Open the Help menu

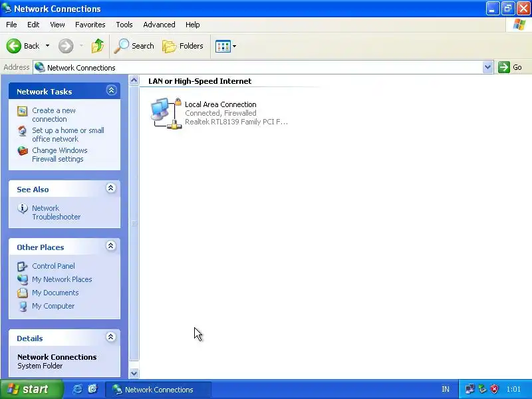click(x=192, y=25)
